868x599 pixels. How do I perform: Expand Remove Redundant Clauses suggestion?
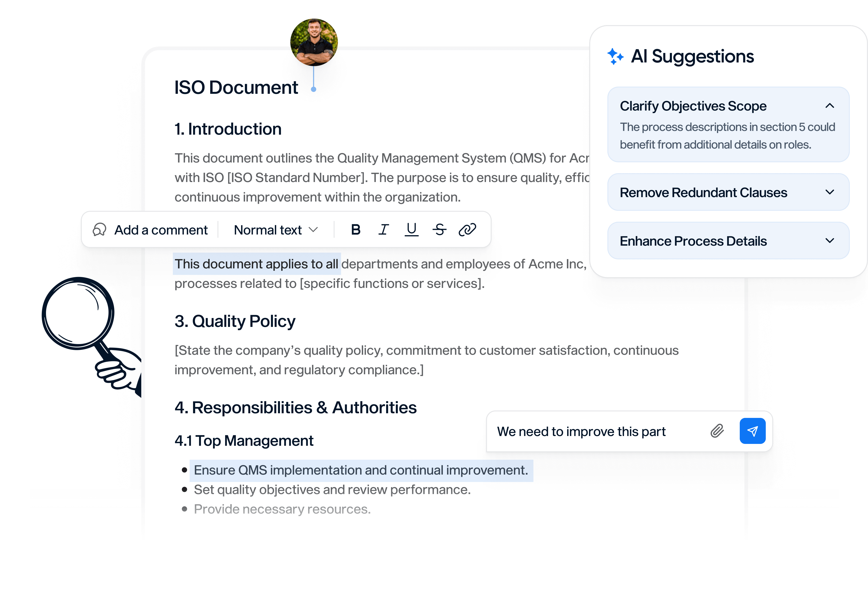pos(830,192)
